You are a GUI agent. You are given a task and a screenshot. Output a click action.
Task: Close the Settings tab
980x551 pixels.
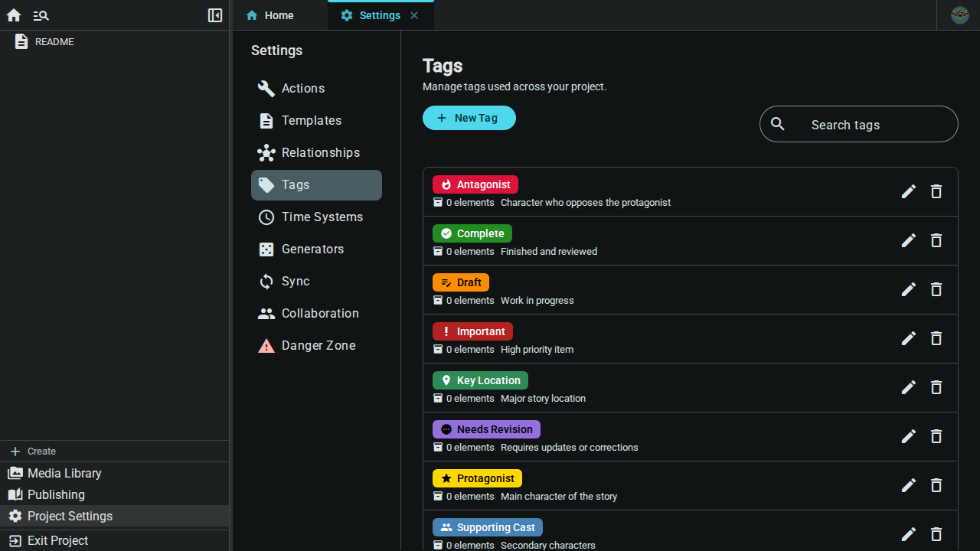(414, 15)
